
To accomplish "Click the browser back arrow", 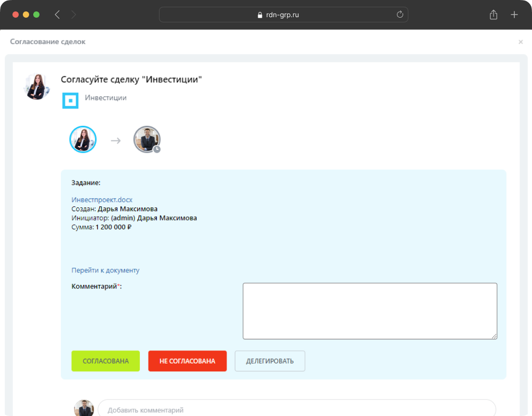I will coord(57,15).
